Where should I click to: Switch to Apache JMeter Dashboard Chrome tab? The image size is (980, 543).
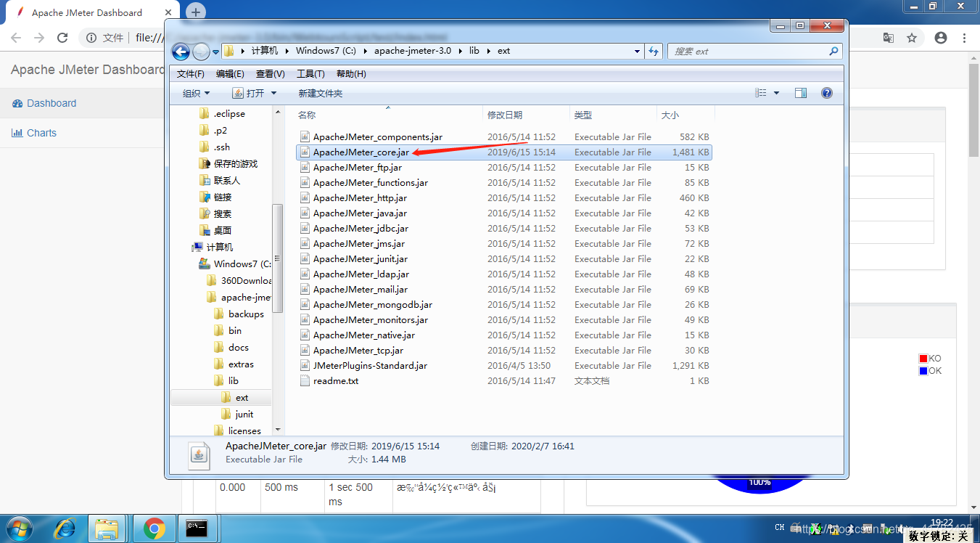(x=87, y=12)
